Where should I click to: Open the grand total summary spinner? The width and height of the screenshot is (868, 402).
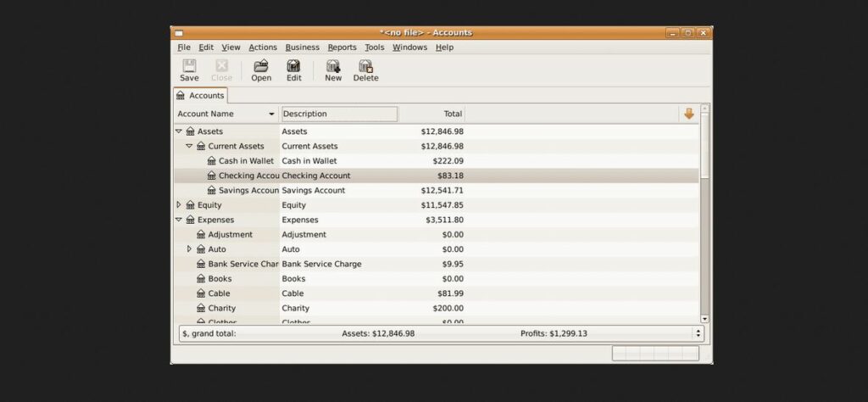[x=698, y=333]
